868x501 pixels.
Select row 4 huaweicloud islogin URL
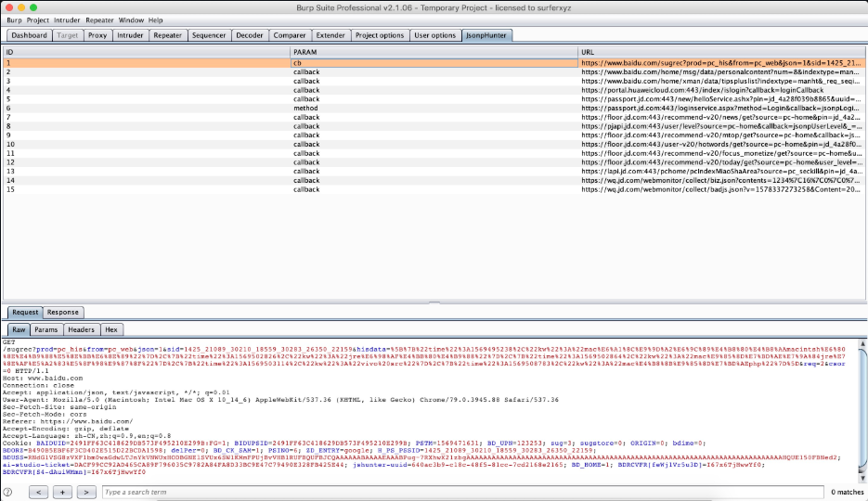tap(434, 90)
